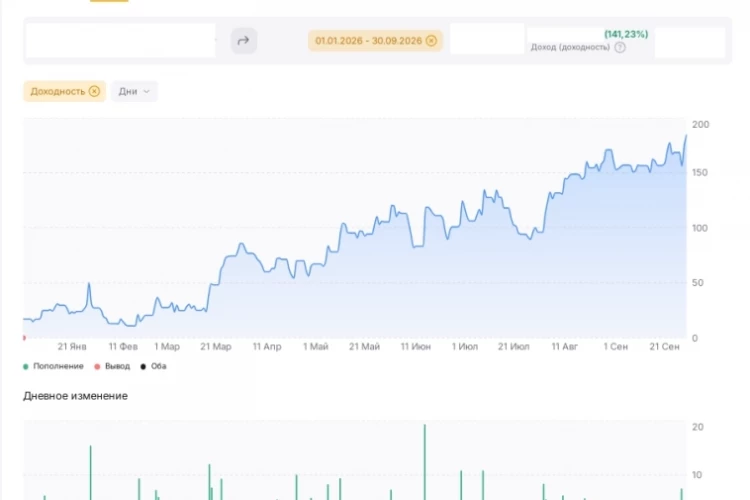Click the 21 Янв axis label

click(72, 346)
